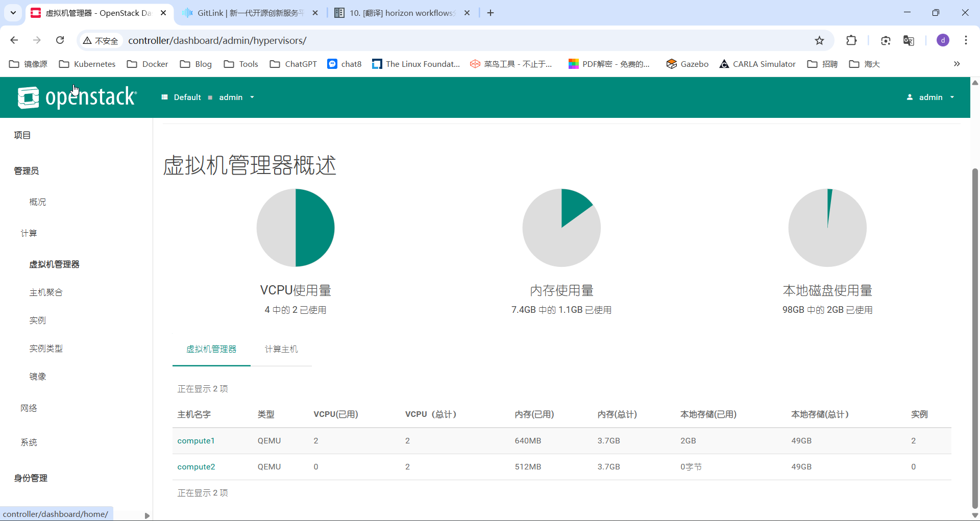Switch to the 计算主机 tab
Screen dimensions: 980x521
(x=281, y=349)
